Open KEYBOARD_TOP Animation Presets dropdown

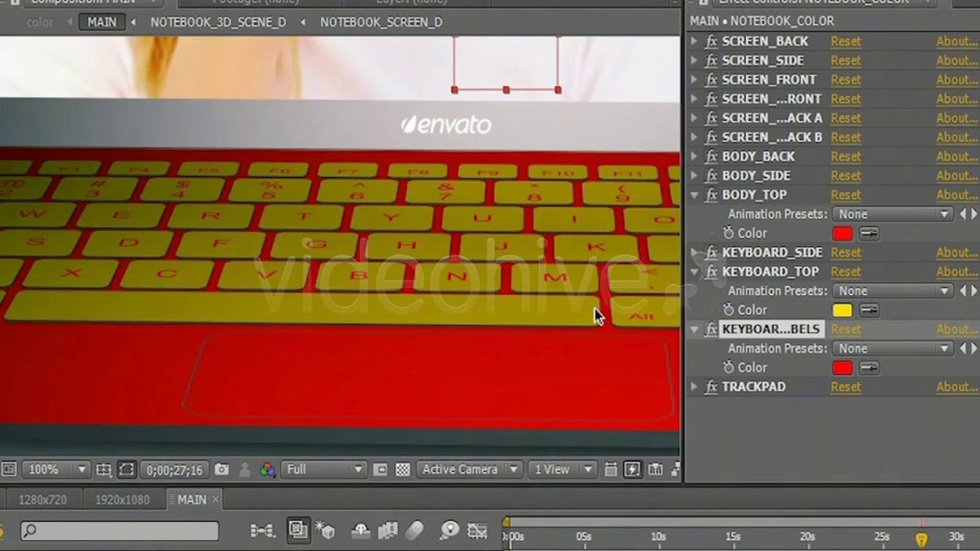click(x=893, y=291)
